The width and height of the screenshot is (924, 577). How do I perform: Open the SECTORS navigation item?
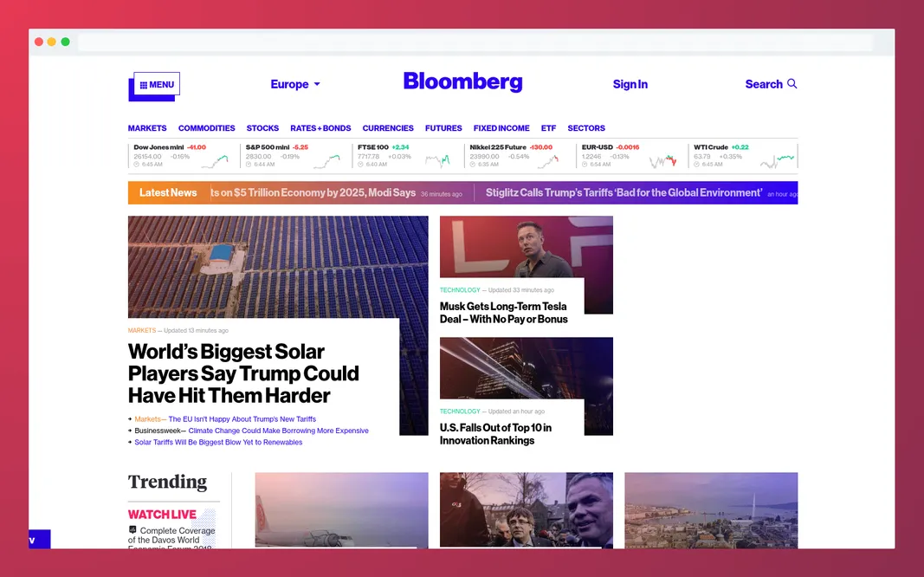(586, 128)
